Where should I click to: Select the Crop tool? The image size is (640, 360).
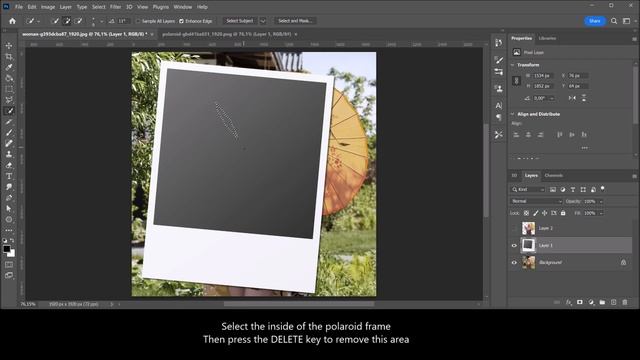click(9, 57)
